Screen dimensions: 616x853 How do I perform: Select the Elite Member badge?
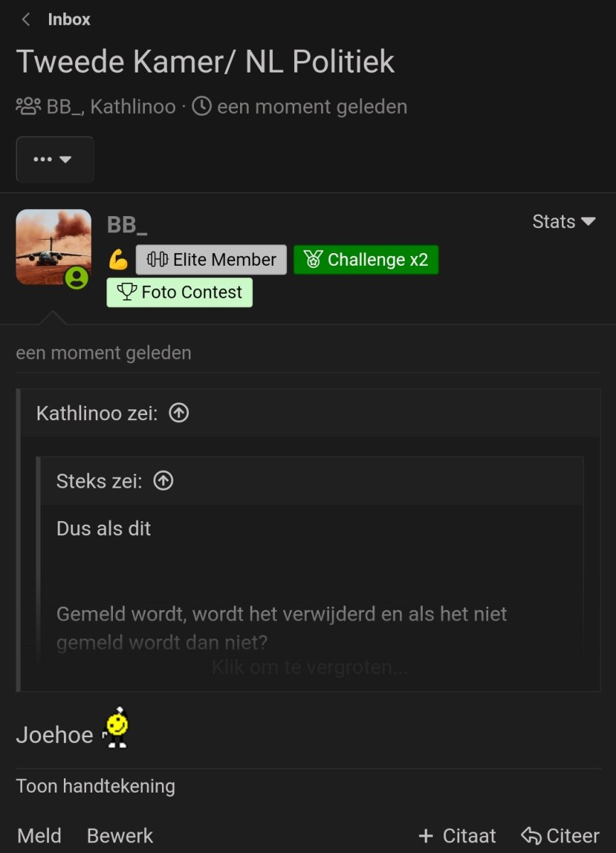coord(211,259)
